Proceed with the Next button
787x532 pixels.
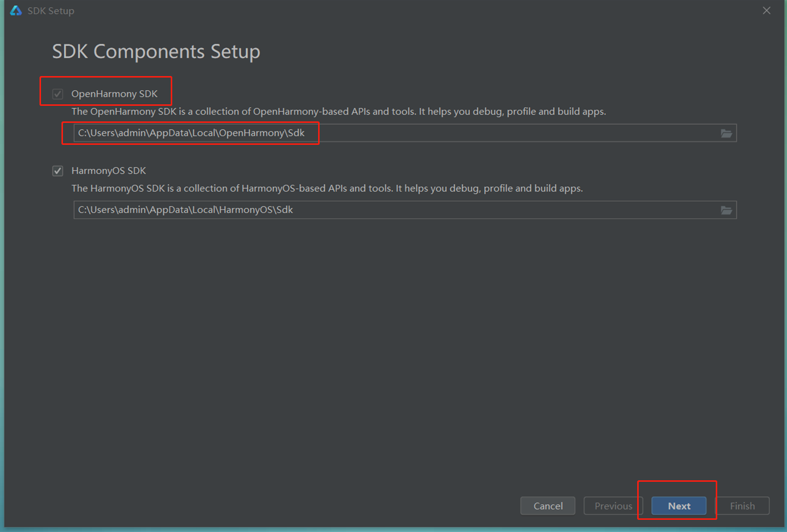click(x=679, y=506)
